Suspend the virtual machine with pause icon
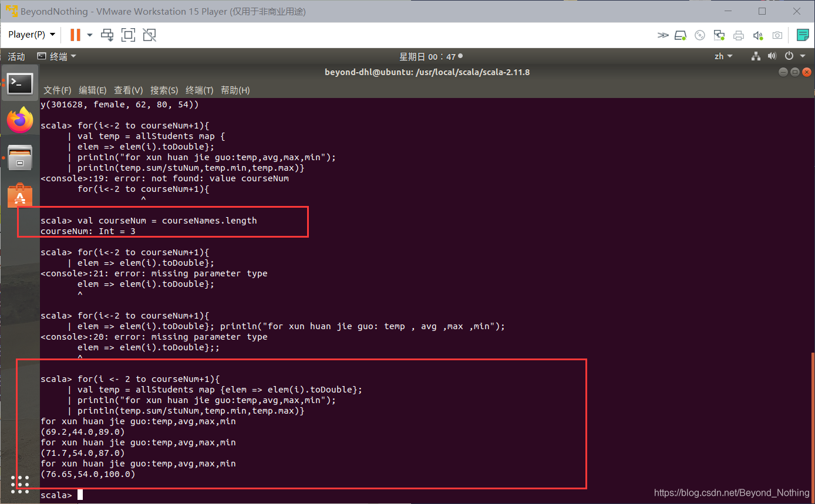815x504 pixels. [75, 35]
